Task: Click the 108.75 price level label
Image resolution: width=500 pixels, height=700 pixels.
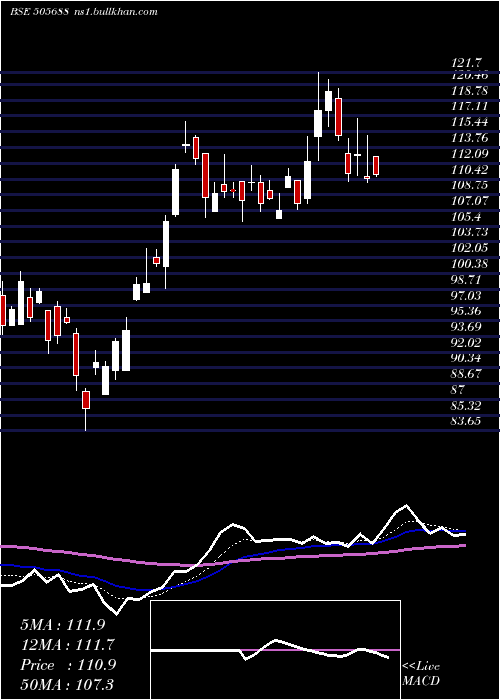Action: pyautogui.click(x=470, y=185)
